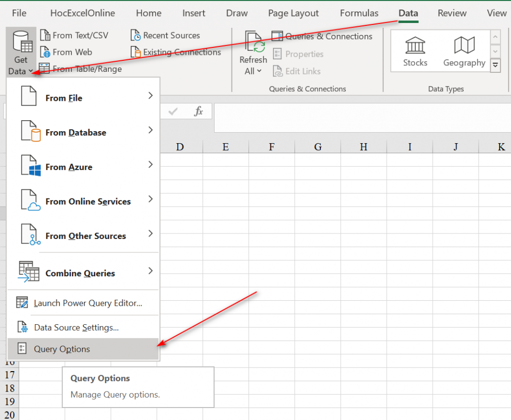Open the Get Data dropdown button
The height and width of the screenshot is (420, 511).
(x=21, y=52)
